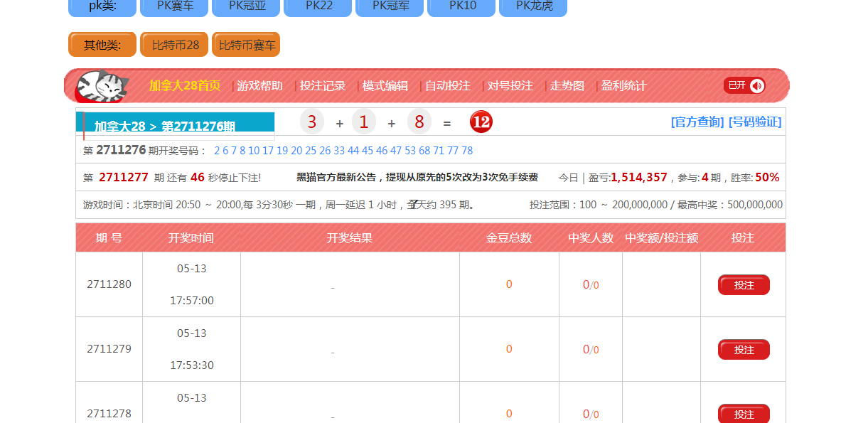Screen dimensions: 868x423
Task: Click number 78 in the draw numbers list
Action: coord(467,151)
